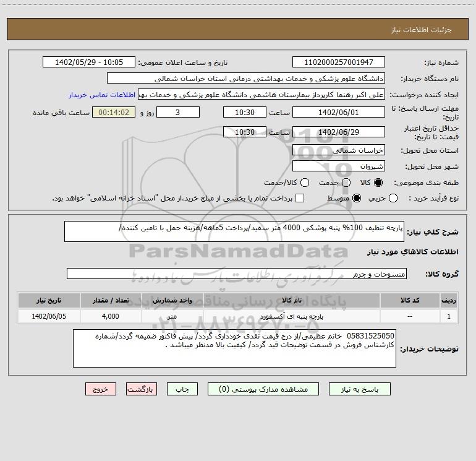Click the announcement date field 1402/05/29 - 10:05
This screenshot has height=461, width=476.
pos(88,62)
